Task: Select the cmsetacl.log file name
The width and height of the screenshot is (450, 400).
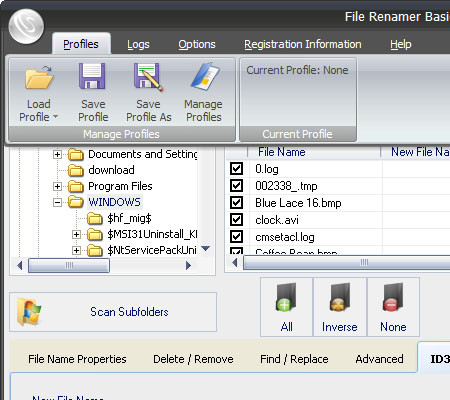Action: click(x=285, y=237)
